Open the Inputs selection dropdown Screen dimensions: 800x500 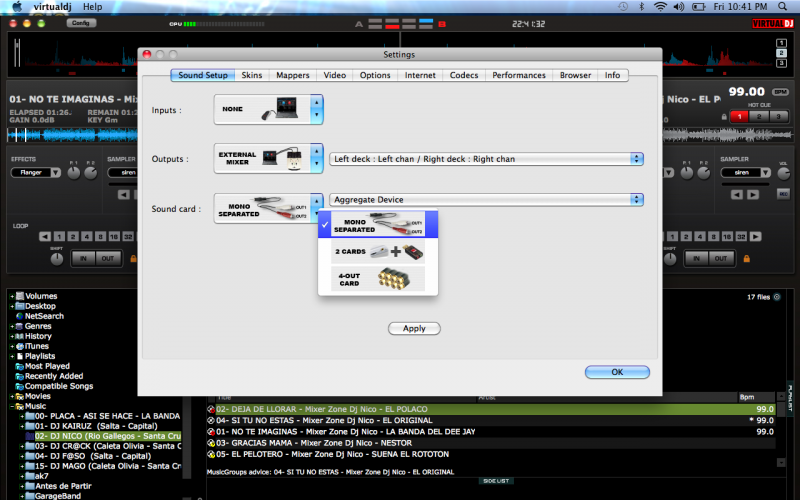point(317,109)
